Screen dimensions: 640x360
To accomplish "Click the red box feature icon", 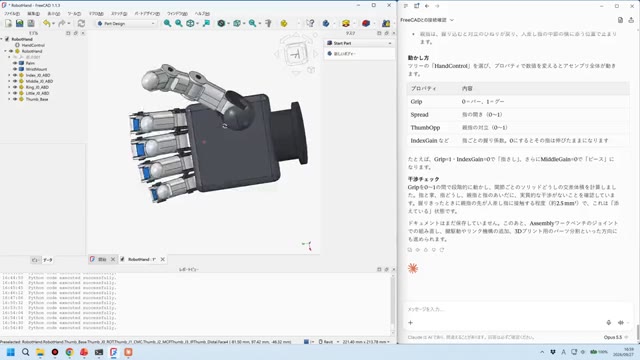I will (366, 24).
